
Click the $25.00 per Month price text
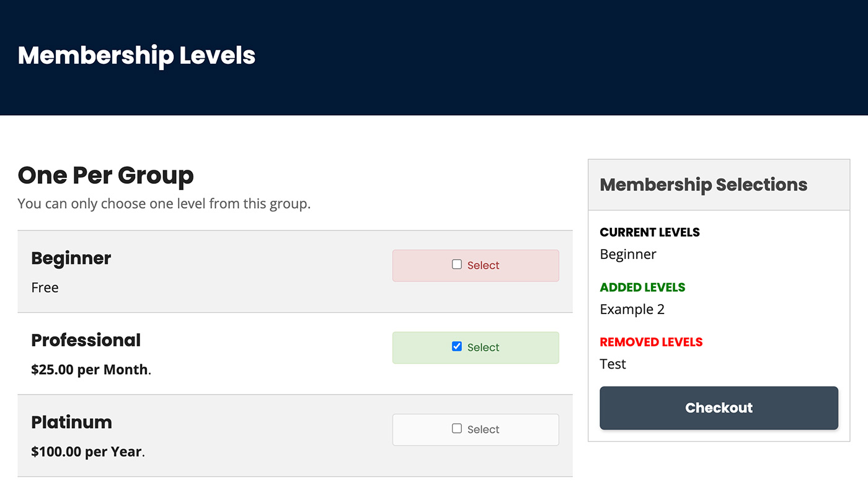(91, 369)
